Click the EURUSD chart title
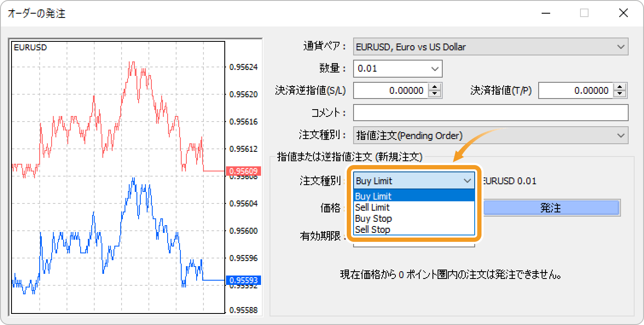Screen dimensions: 644x325 (30, 47)
